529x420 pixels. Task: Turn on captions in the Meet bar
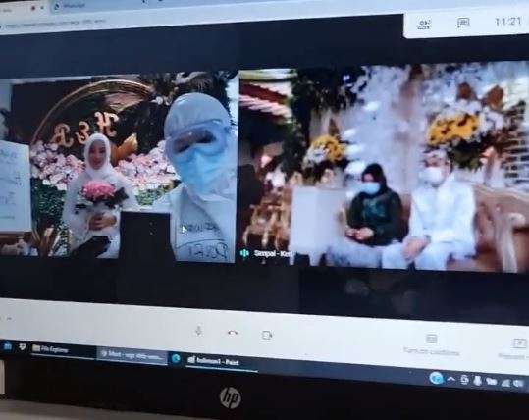point(432,344)
